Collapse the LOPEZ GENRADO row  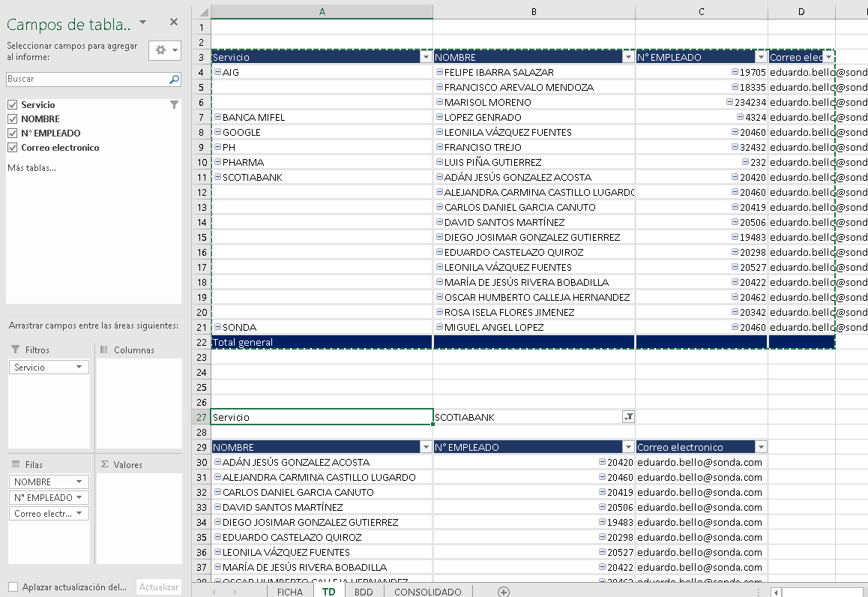click(439, 117)
